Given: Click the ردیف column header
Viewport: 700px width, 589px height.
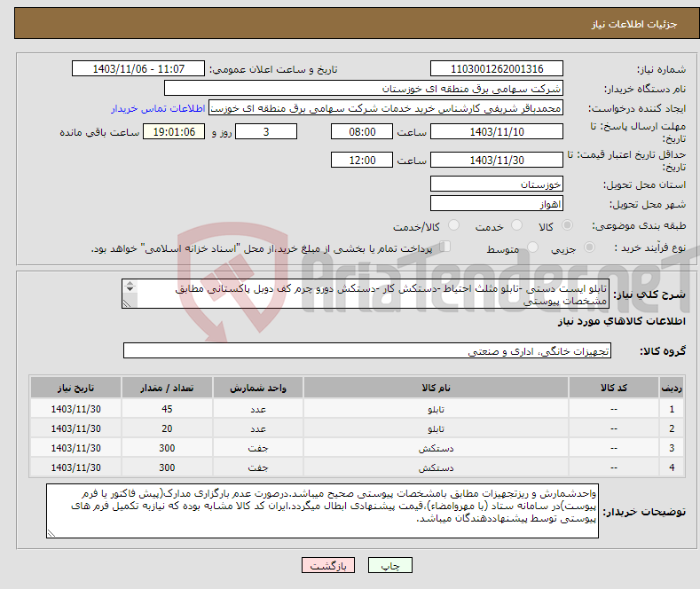Looking at the screenshot, I should (x=672, y=388).
